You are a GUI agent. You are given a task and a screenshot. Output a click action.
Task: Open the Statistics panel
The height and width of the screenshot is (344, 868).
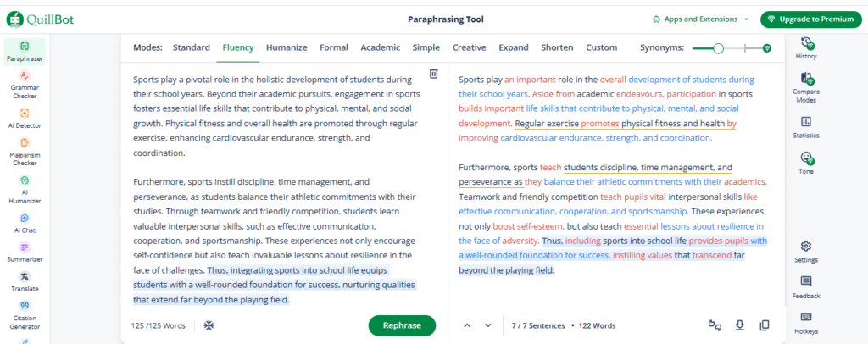tap(805, 127)
